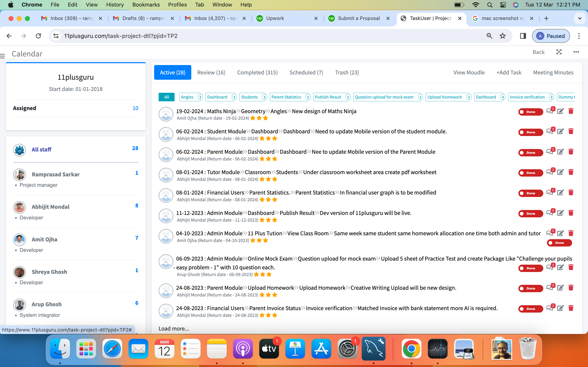Switch to the Completed (315) tab
Image resolution: width=588 pixels, height=367 pixels.
click(x=257, y=72)
